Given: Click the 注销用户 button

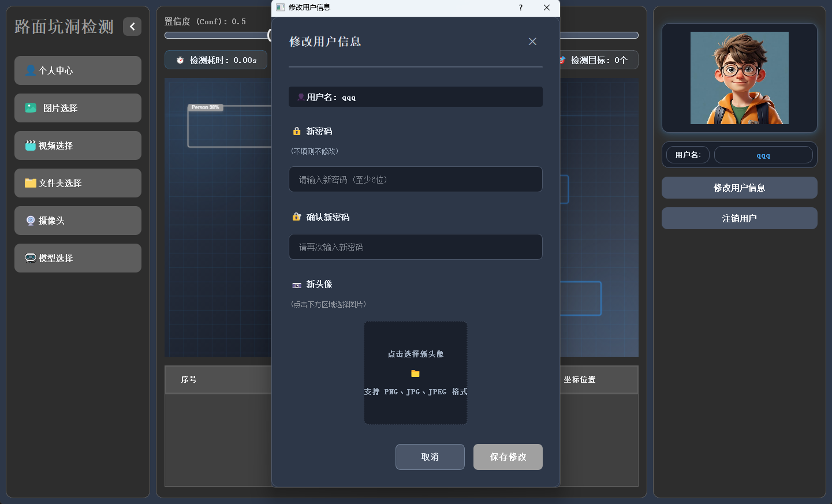Looking at the screenshot, I should tap(740, 218).
